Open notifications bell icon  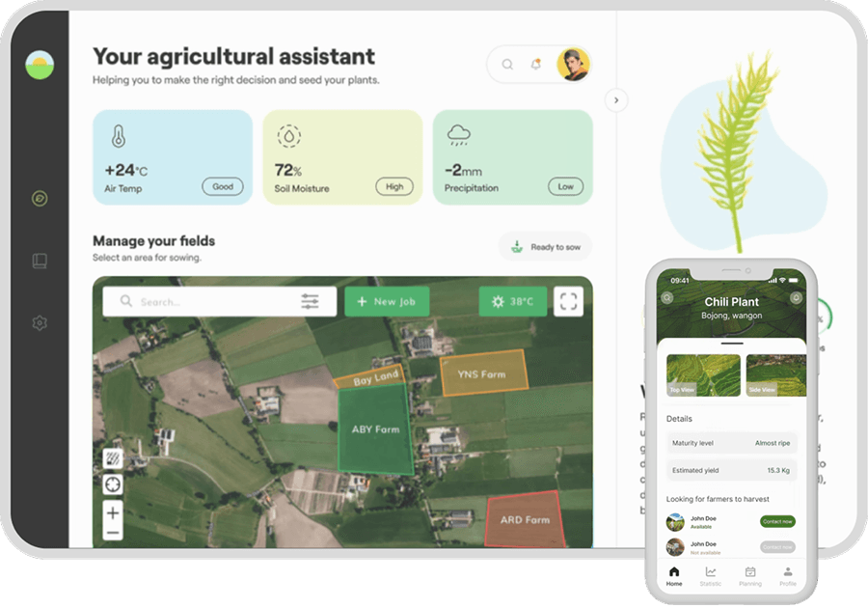point(535,65)
